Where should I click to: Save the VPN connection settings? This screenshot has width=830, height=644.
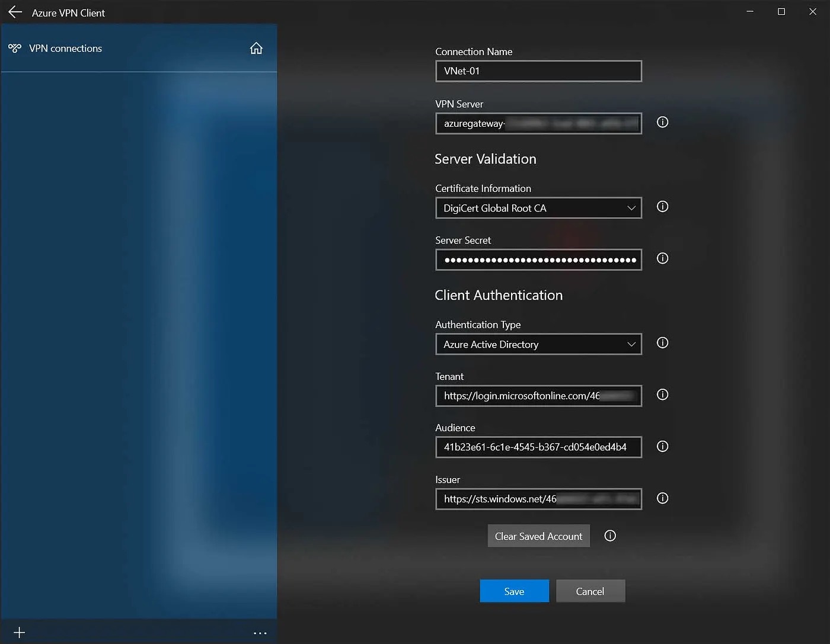click(514, 591)
